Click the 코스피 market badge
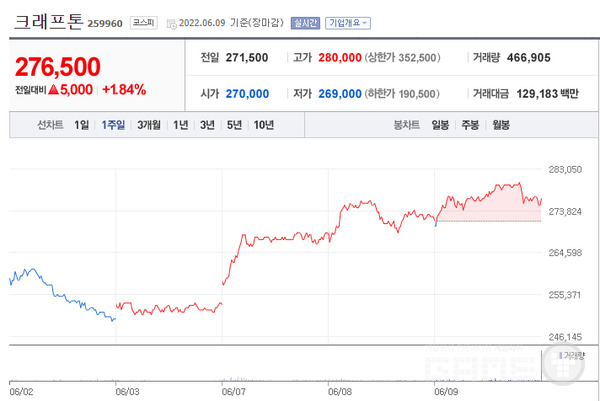 point(146,22)
